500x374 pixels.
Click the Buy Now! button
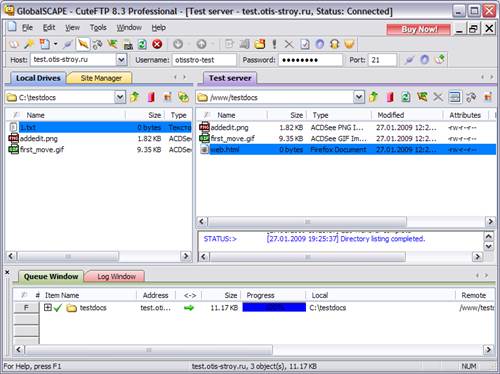coord(419,29)
